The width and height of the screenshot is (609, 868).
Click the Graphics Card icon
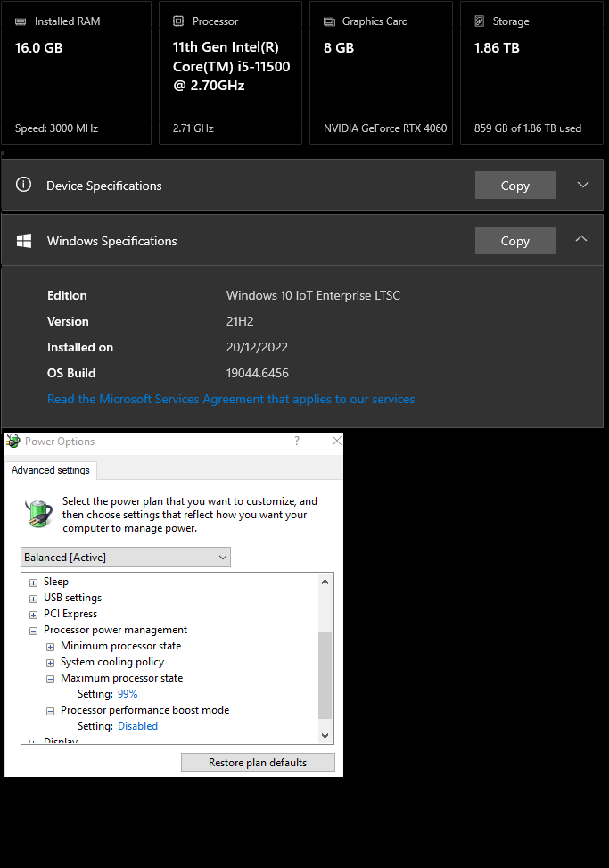[329, 21]
